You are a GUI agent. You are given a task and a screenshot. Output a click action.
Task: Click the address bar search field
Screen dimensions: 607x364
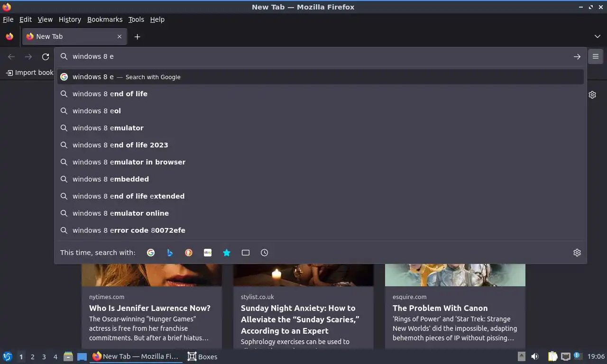click(x=321, y=56)
